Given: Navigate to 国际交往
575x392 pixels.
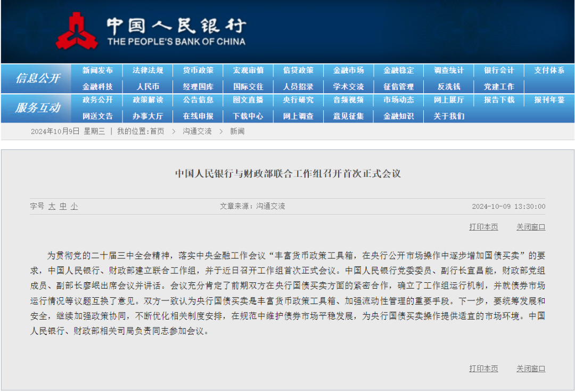Looking at the screenshot, I should [x=248, y=87].
